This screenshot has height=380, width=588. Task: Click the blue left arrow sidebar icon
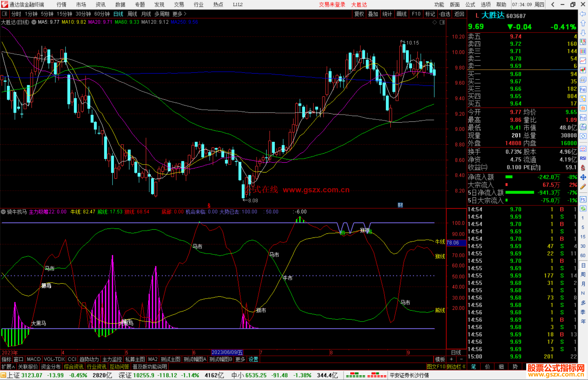point(583,14)
